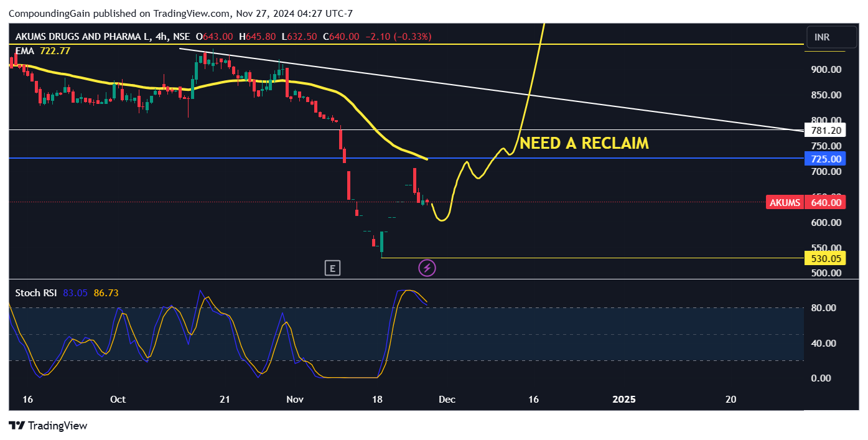Select the 781.20 price label

824,130
